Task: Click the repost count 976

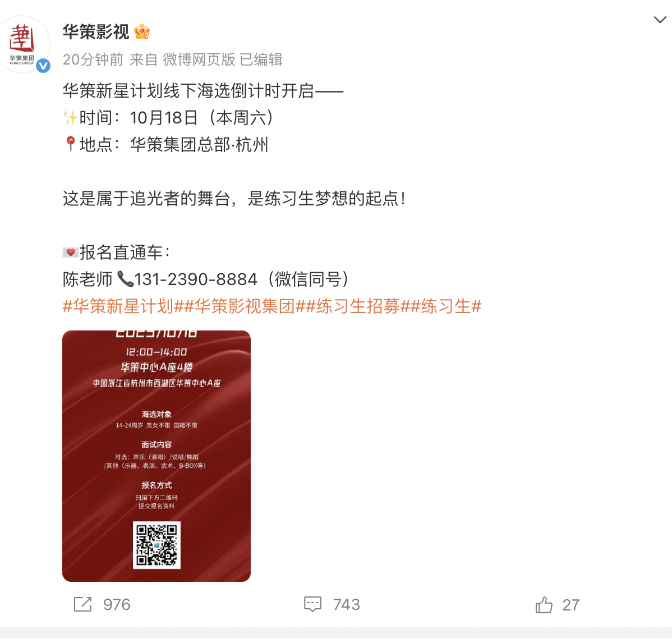Action: pos(117,604)
